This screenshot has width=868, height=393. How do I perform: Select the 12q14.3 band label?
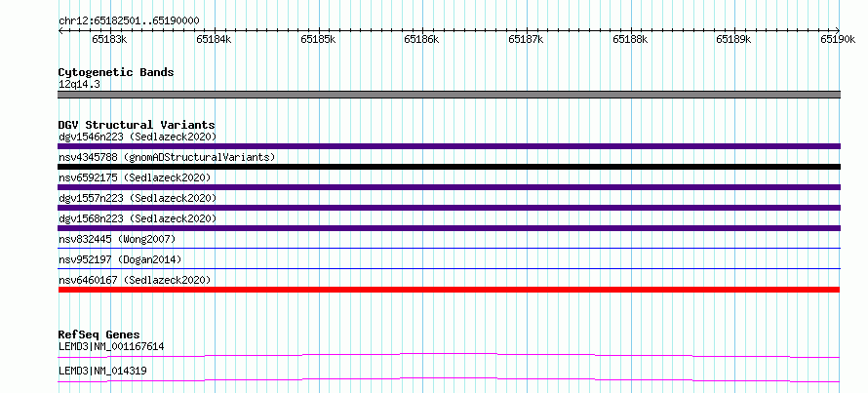coord(79,85)
